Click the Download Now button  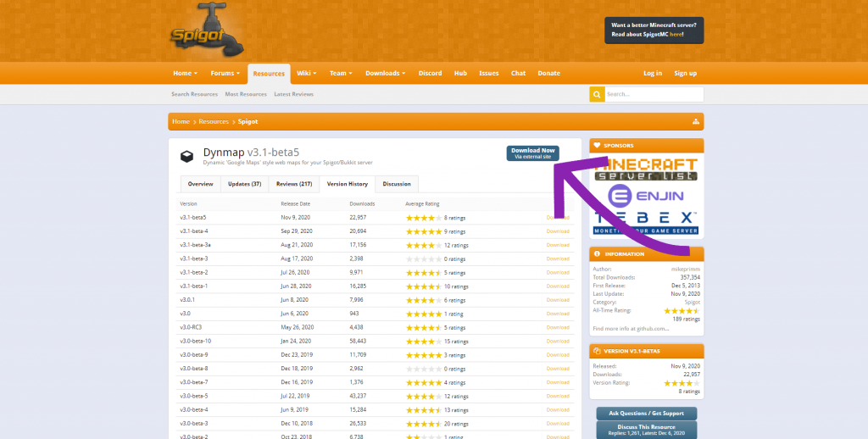coord(532,153)
